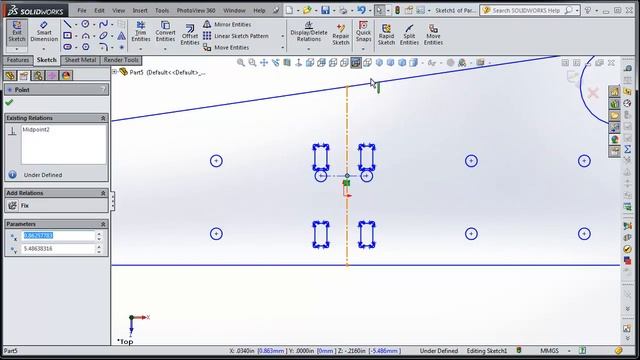Screen dimensions: 640x360
Task: Click Move Entities in sketch toolbar
Action: [226, 48]
